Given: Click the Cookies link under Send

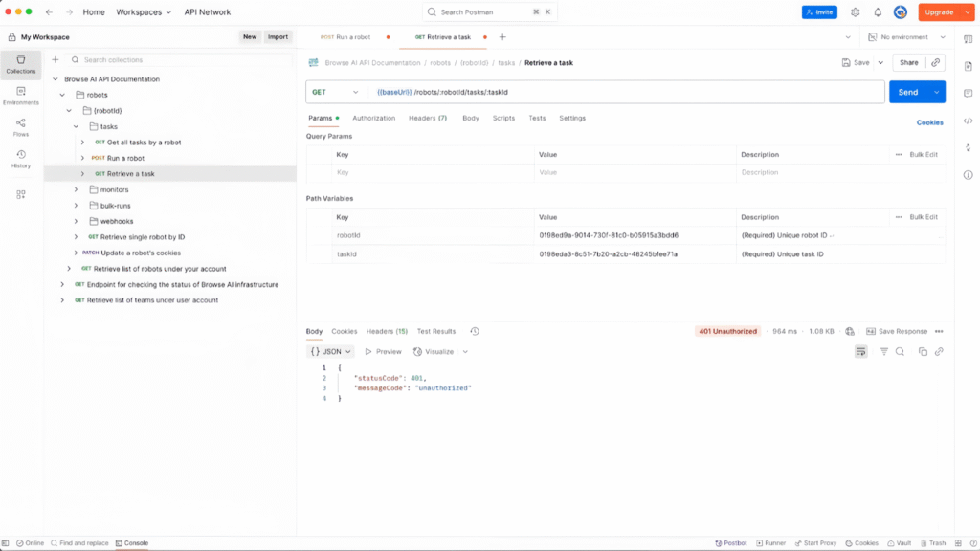Looking at the screenshot, I should (x=929, y=122).
